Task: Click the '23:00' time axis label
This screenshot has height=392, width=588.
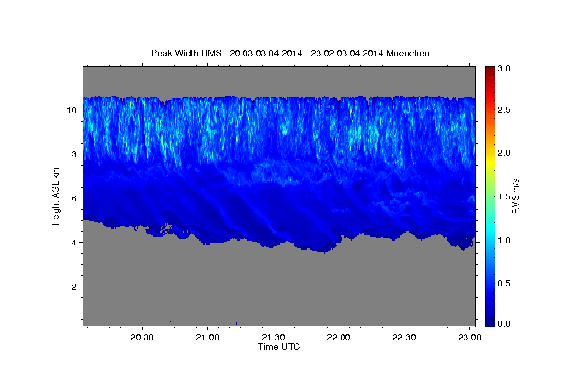Action: (470, 338)
